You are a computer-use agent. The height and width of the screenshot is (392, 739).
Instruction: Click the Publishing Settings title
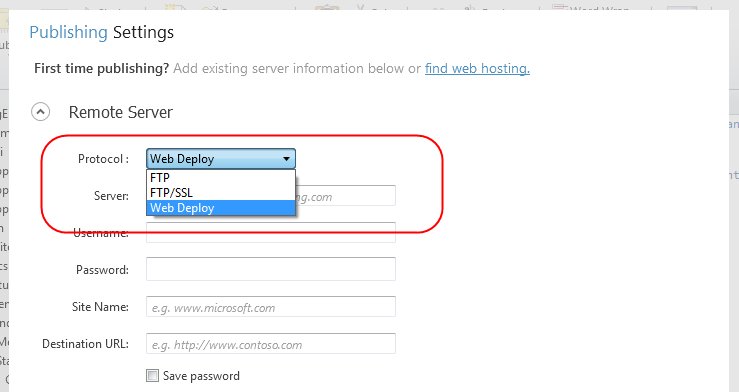101,32
